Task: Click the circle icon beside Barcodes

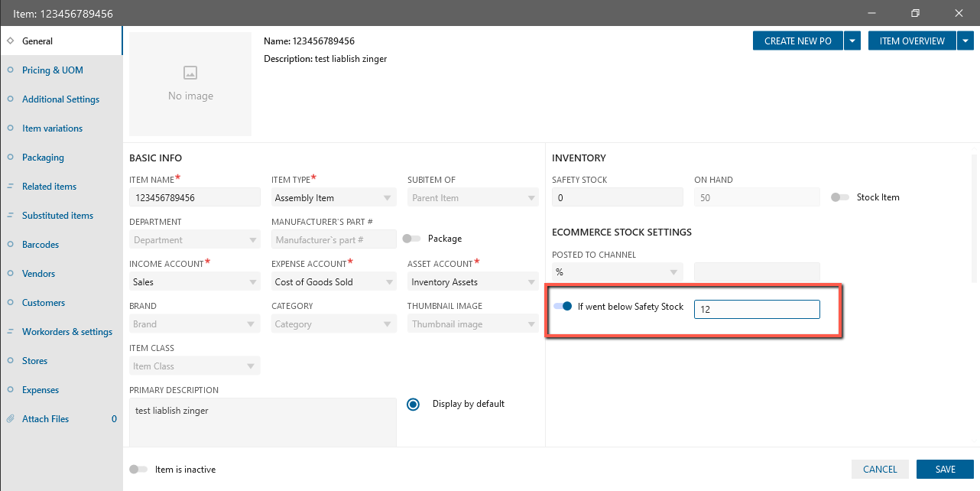Action: [x=10, y=245]
